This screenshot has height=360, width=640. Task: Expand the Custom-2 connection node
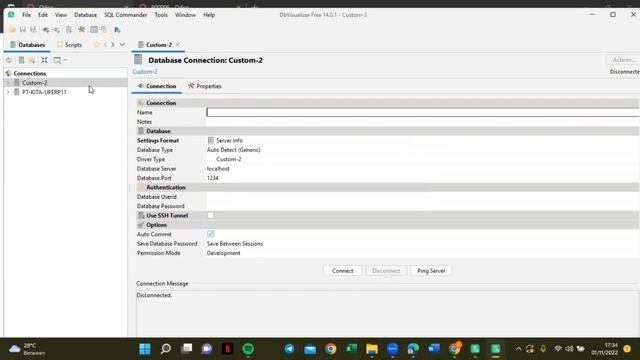pyautogui.click(x=8, y=83)
